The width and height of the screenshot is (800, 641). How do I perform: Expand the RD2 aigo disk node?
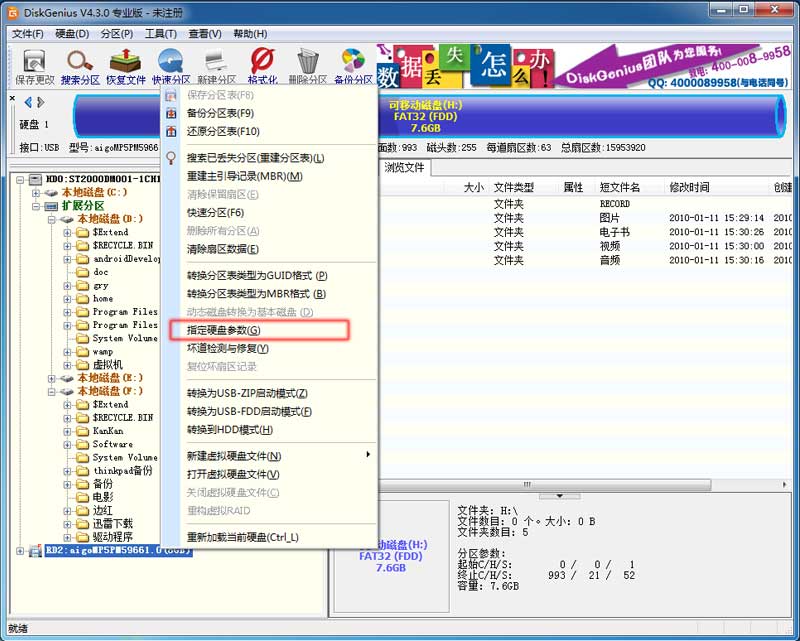(20, 551)
